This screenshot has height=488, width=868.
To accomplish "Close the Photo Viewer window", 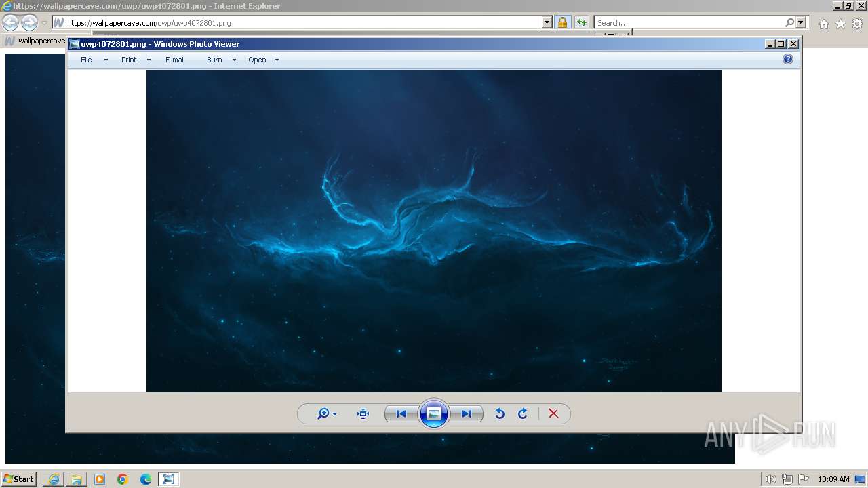I will 793,44.
